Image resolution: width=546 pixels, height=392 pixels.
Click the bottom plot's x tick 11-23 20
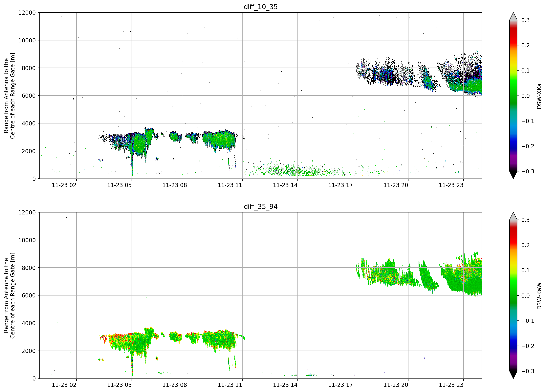pos(396,385)
